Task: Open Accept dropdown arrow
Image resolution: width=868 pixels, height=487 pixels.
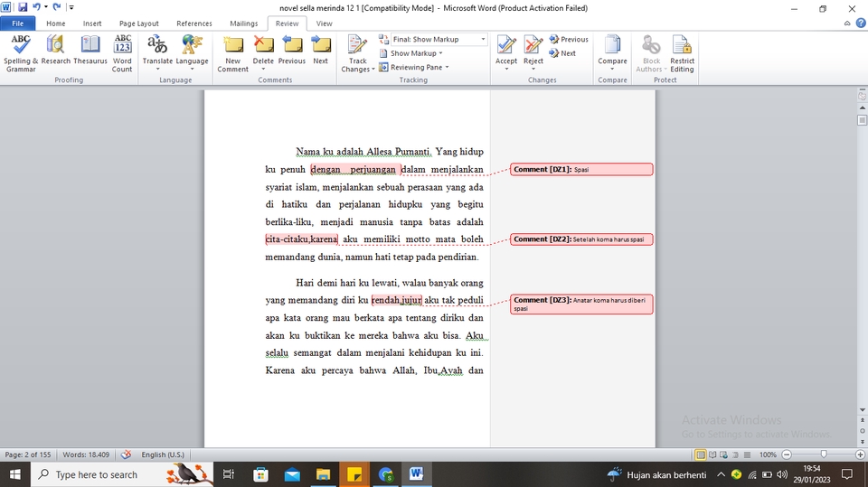Action: (x=506, y=69)
